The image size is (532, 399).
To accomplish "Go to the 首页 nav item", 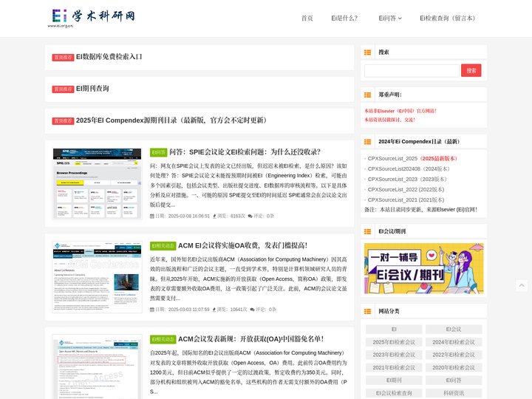I will tap(307, 18).
